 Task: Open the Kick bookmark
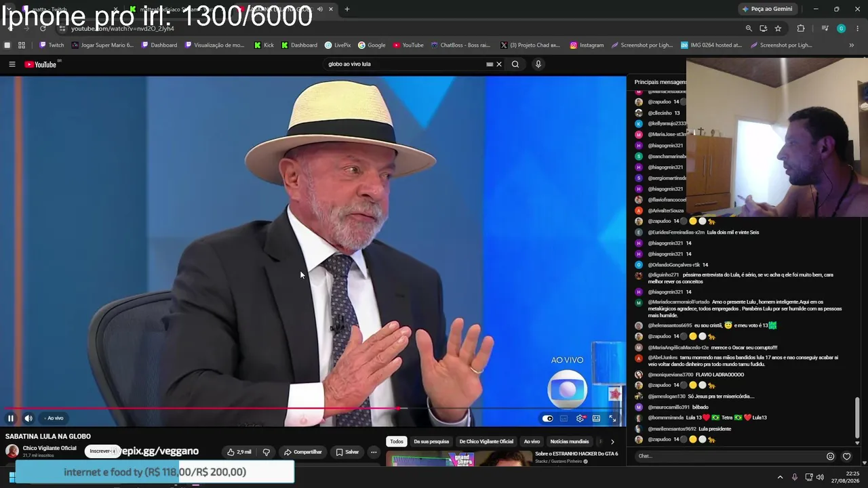pos(264,45)
